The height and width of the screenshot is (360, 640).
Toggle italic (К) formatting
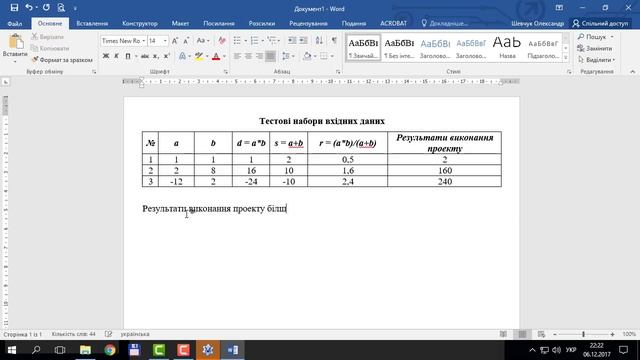pyautogui.click(x=116, y=56)
